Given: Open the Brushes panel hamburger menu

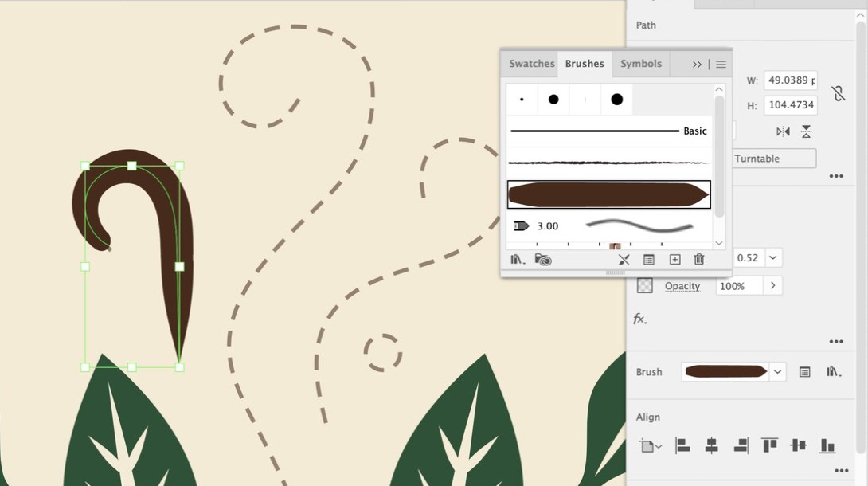Looking at the screenshot, I should tap(721, 65).
